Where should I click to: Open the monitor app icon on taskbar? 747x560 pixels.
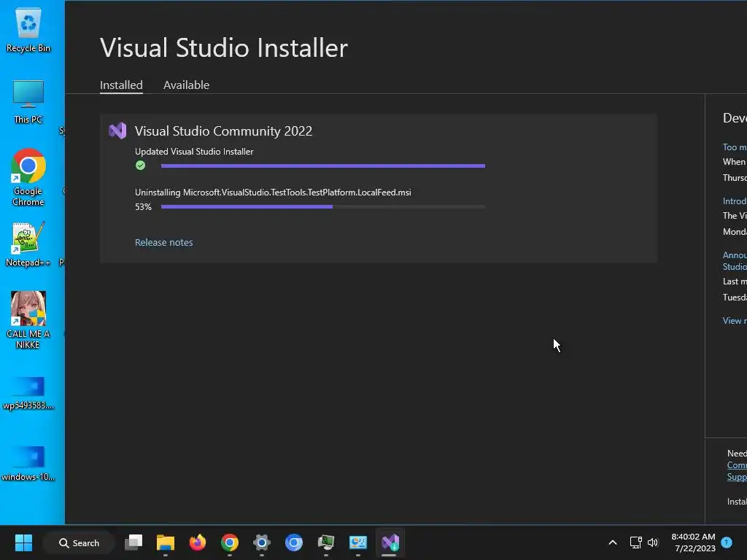(326, 542)
